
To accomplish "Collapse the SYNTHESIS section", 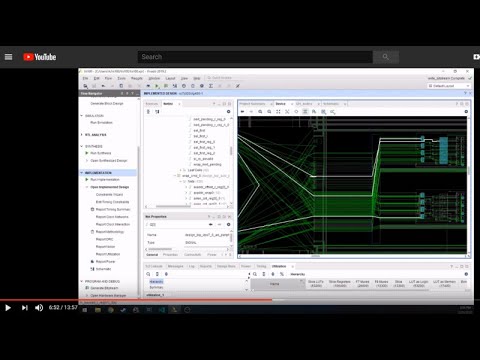I will [x=82, y=146].
